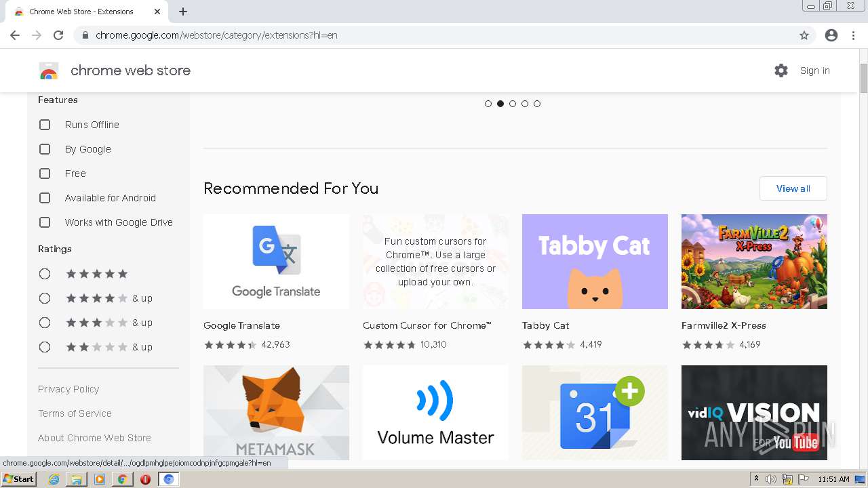Click the taskbar clock 11:51 AM
Image resolution: width=868 pixels, height=488 pixels.
coord(833,479)
